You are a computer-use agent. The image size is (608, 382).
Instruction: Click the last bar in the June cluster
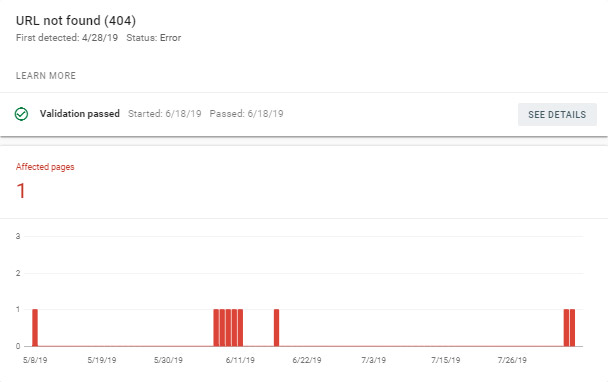click(240, 328)
